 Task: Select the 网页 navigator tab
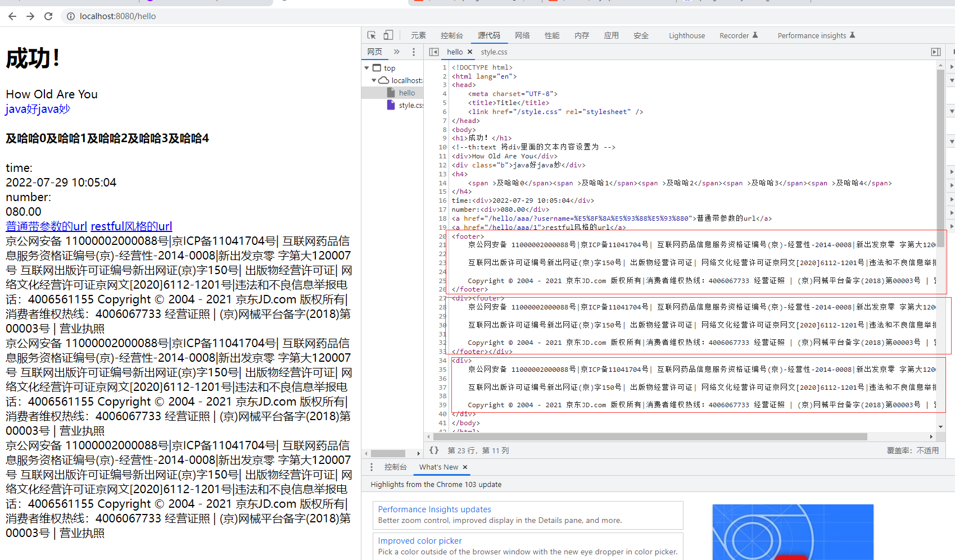pyautogui.click(x=375, y=52)
